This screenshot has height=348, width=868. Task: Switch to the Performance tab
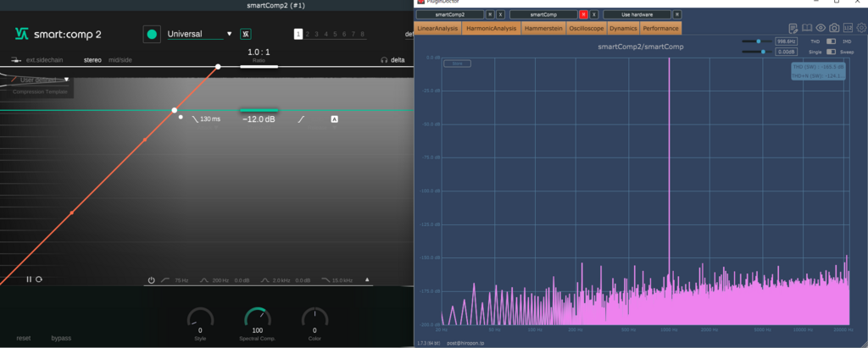(660, 28)
